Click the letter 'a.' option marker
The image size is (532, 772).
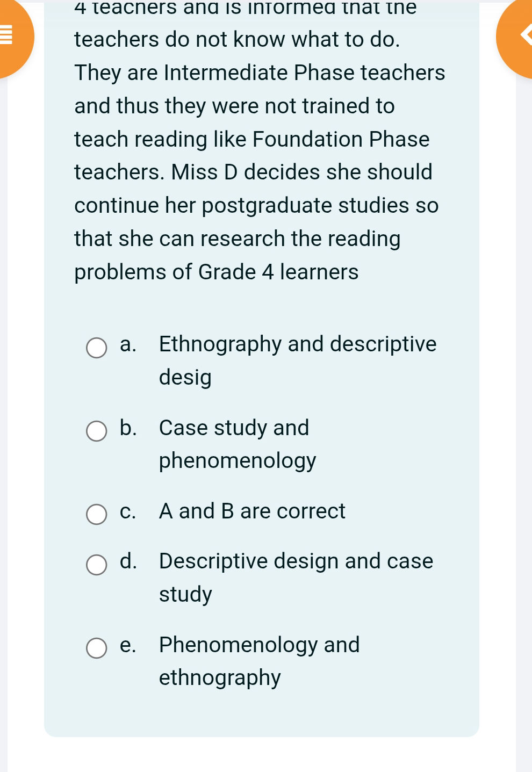(x=128, y=344)
